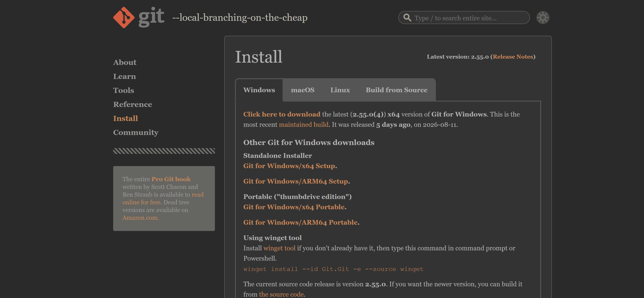Click the 'Using winget tool' heading
Image resolution: width=644 pixels, height=298 pixels.
pyautogui.click(x=273, y=238)
